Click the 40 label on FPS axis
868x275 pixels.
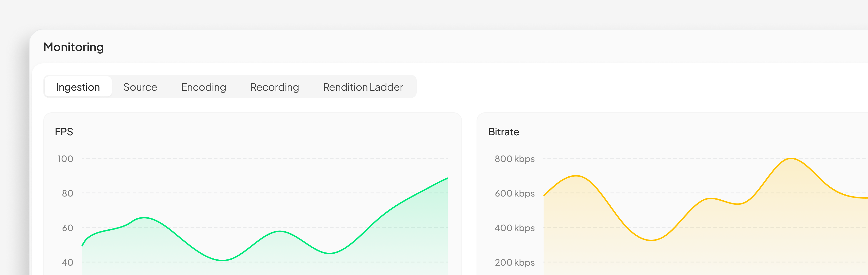pyautogui.click(x=67, y=262)
